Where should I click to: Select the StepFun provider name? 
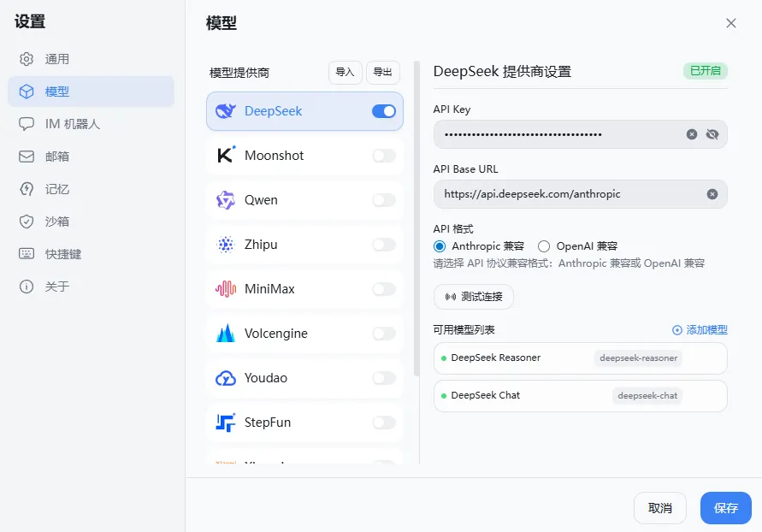coord(268,423)
